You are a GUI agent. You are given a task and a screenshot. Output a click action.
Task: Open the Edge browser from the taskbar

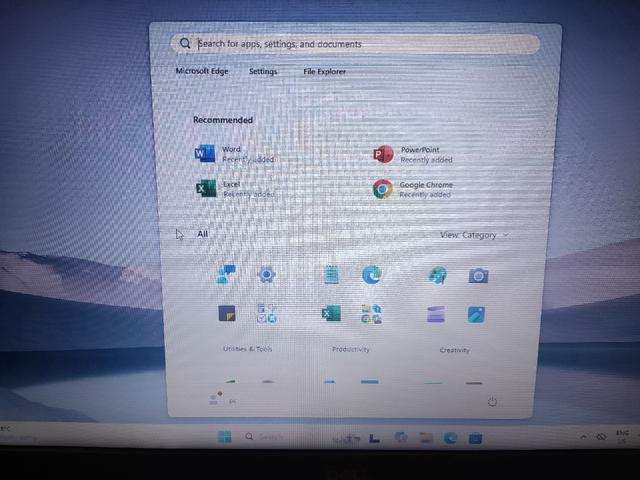451,438
